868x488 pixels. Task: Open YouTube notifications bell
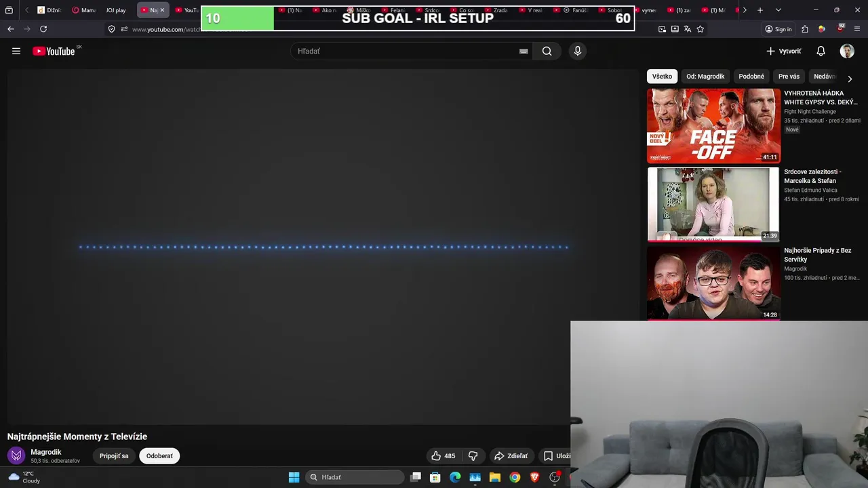(821, 51)
